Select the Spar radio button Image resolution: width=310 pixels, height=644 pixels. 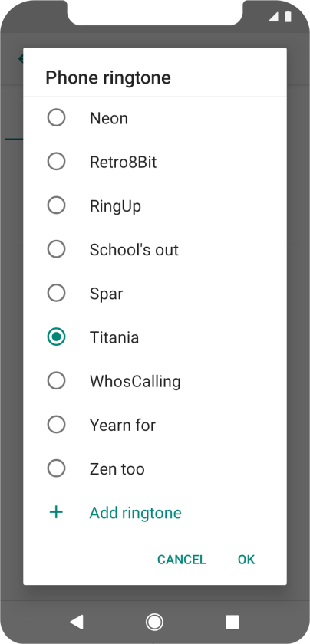(x=56, y=293)
